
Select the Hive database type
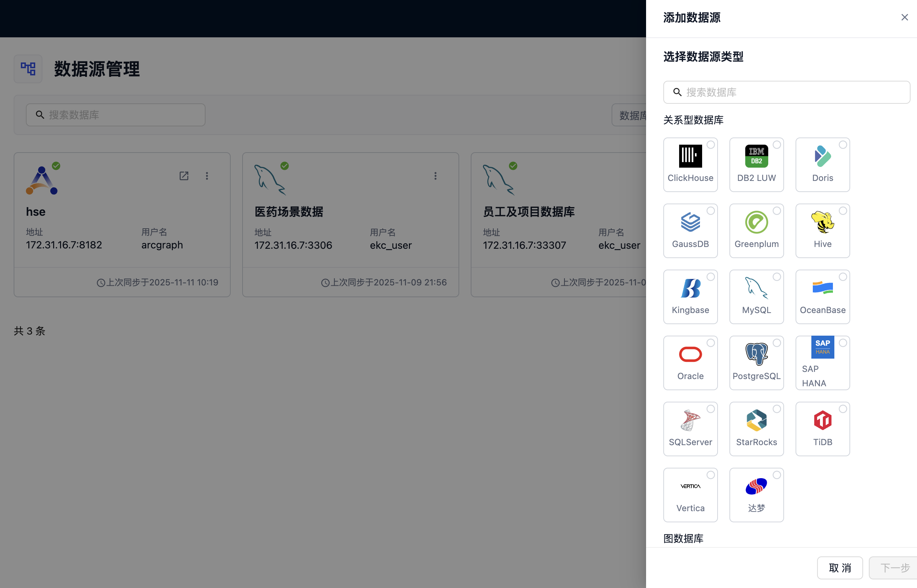pyautogui.click(x=822, y=230)
